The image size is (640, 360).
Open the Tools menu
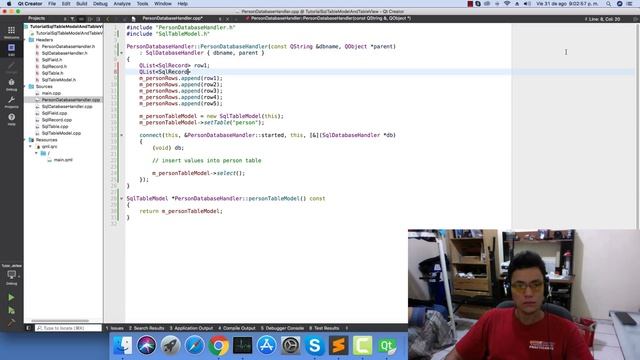142,4
